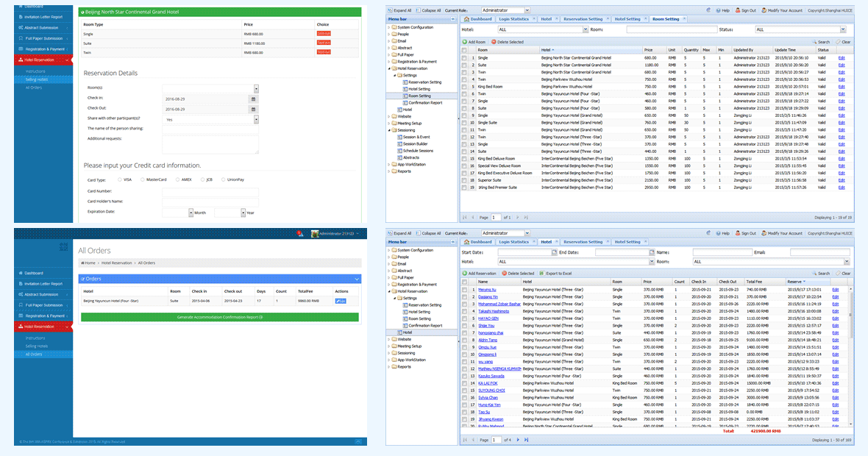Open the Room(s) dropdown in Reservation Details
This screenshot has height=456, width=868.
click(256, 88)
